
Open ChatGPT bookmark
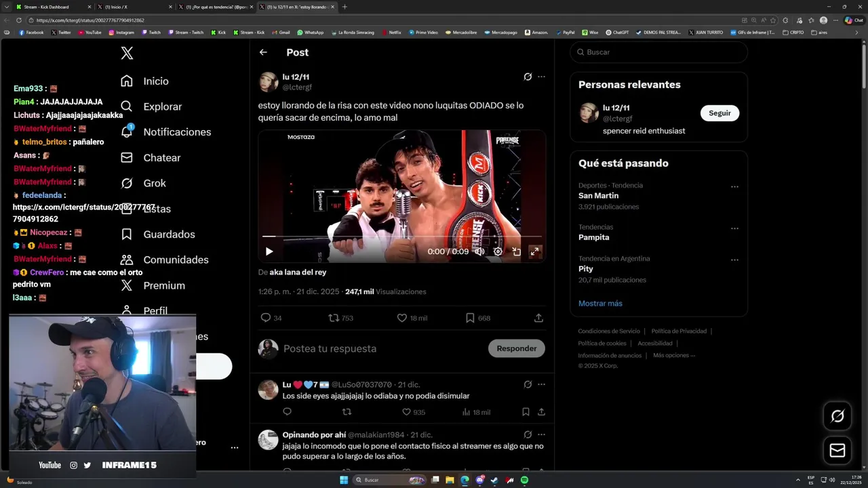pyautogui.click(x=617, y=33)
